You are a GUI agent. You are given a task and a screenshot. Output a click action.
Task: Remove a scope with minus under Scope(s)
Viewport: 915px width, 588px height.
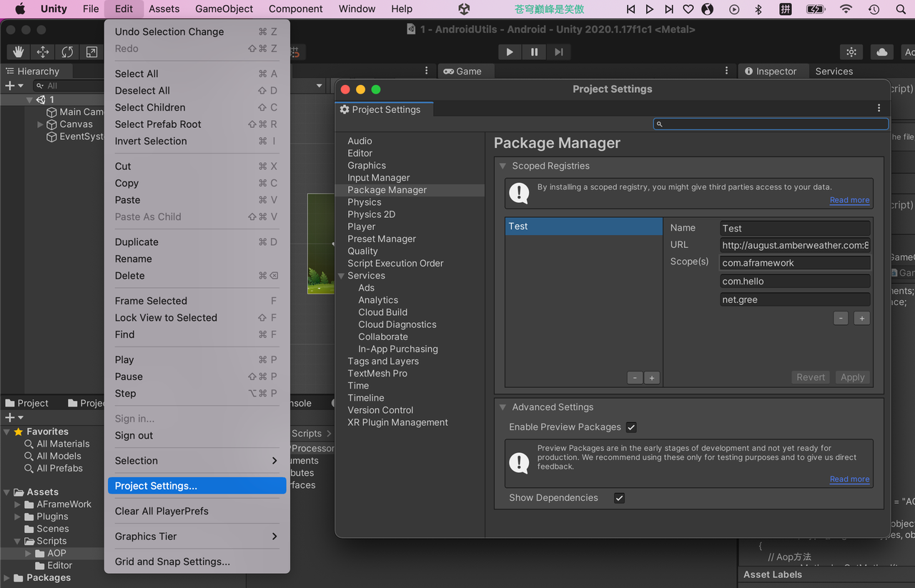841,319
